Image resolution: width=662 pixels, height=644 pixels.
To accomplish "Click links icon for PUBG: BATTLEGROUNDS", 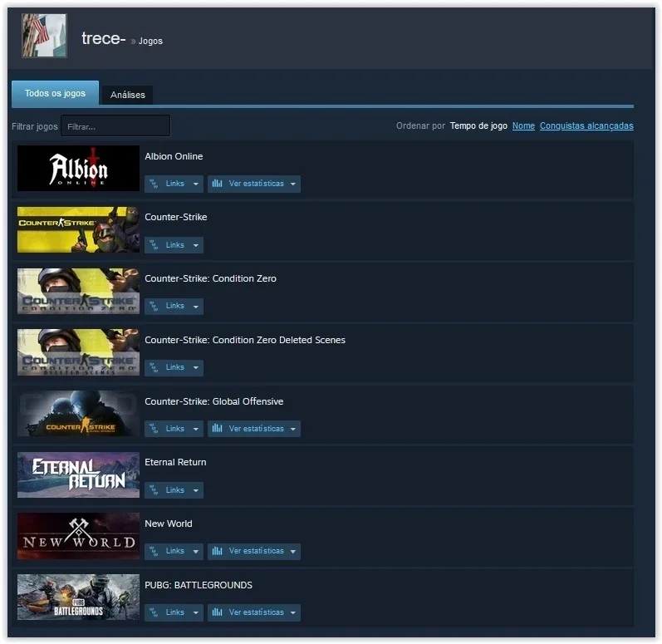I will (x=154, y=612).
